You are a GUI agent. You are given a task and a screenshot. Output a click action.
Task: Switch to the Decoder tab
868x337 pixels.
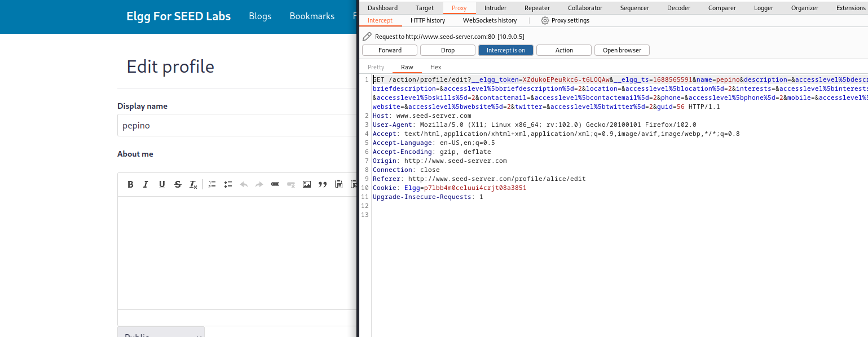tap(678, 8)
